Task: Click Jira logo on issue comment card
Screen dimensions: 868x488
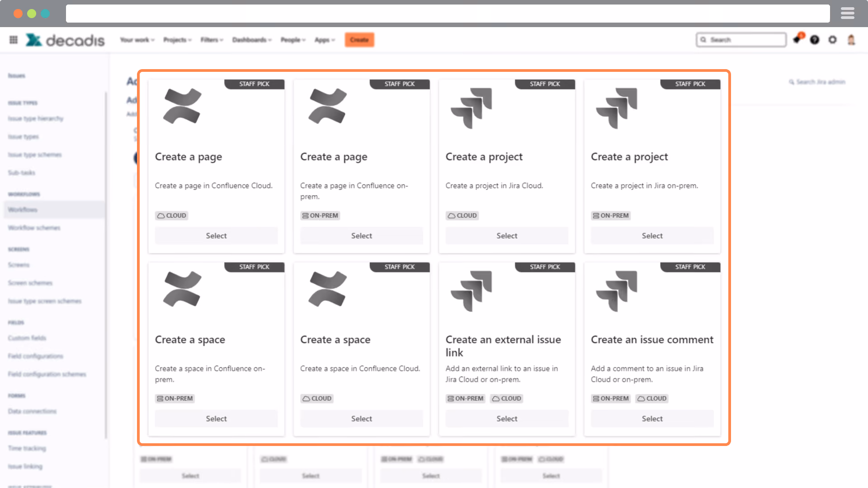Action: coord(617,291)
